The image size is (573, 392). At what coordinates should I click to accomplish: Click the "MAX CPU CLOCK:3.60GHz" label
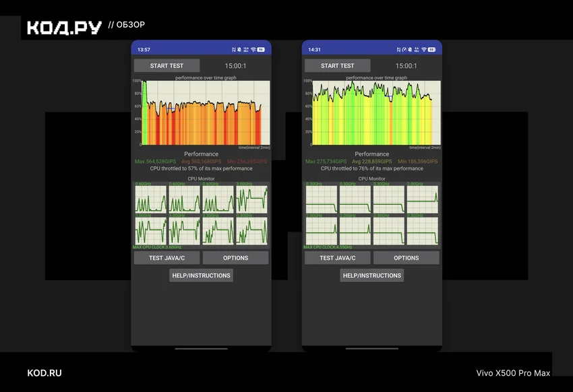tap(157, 247)
